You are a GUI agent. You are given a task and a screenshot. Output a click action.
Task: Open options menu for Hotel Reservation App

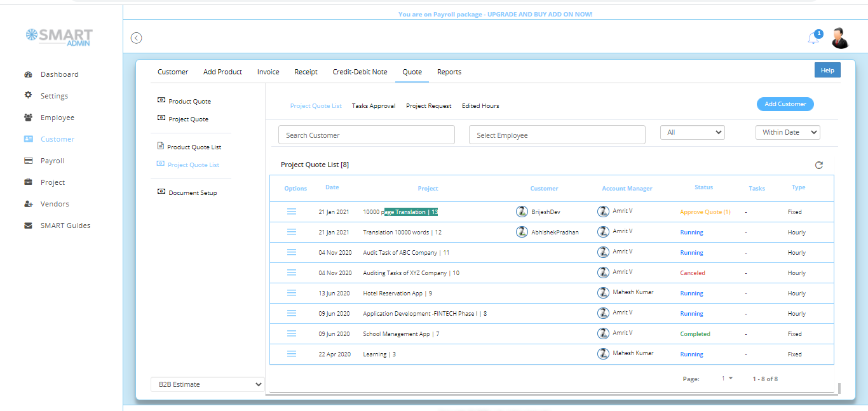click(x=292, y=293)
